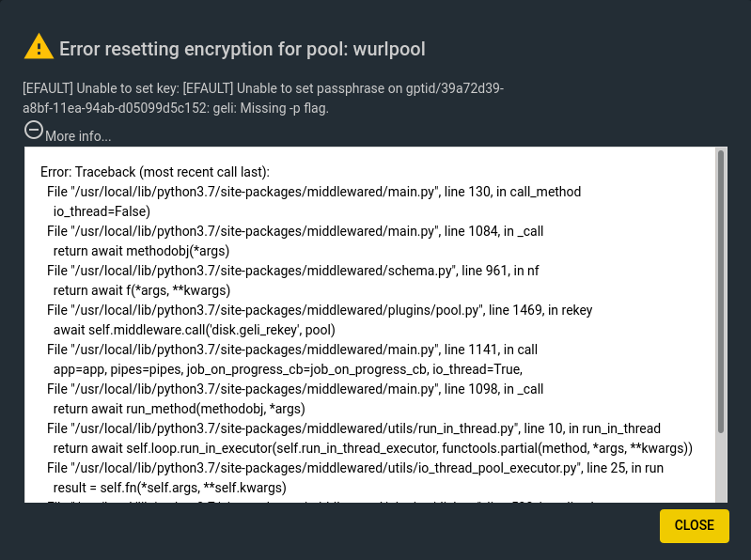
Task: Click the "io_thread=False)" code line
Action: pos(102,211)
